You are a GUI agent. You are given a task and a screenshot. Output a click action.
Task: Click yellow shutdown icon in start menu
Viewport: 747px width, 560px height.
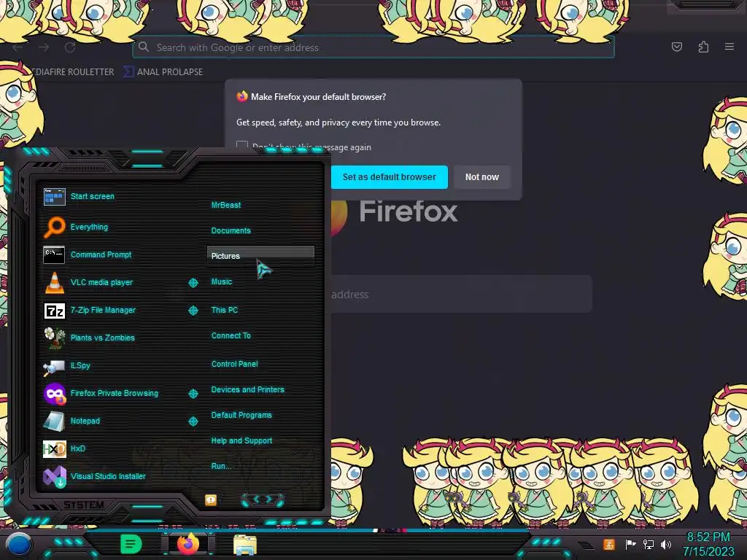pyautogui.click(x=211, y=500)
